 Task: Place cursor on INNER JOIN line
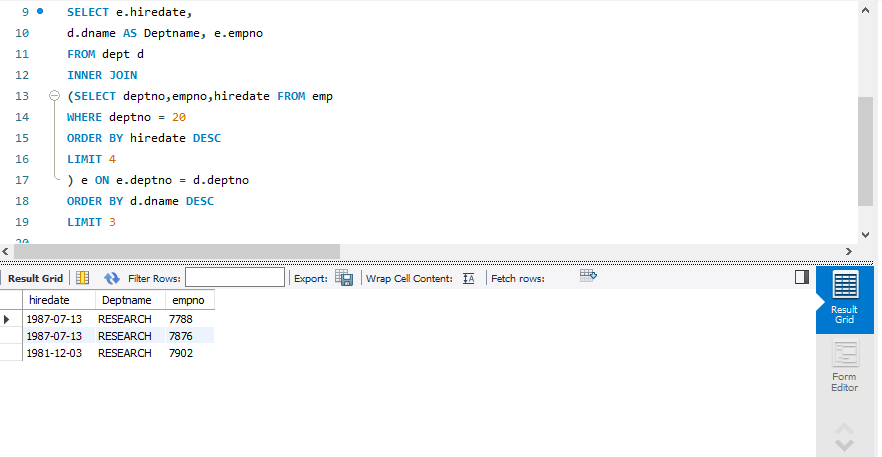click(102, 75)
